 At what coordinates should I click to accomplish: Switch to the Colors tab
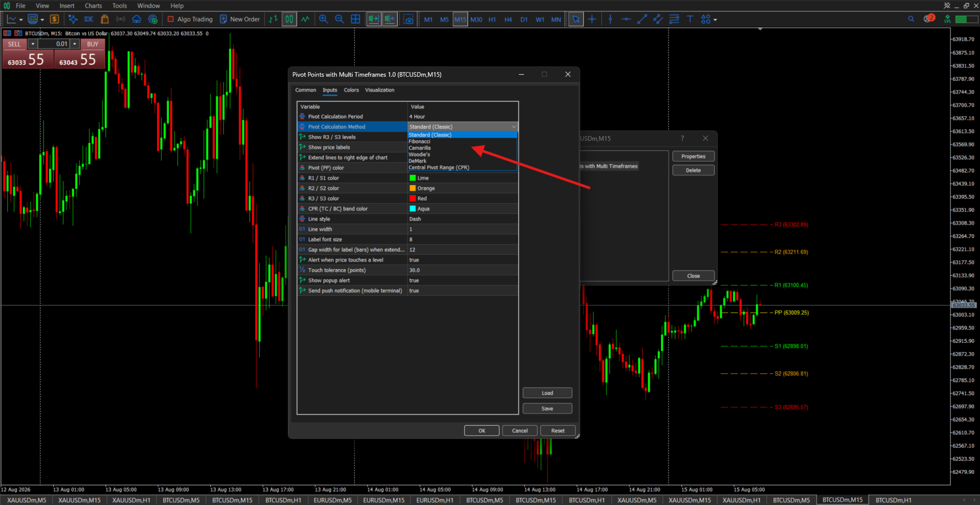point(351,90)
